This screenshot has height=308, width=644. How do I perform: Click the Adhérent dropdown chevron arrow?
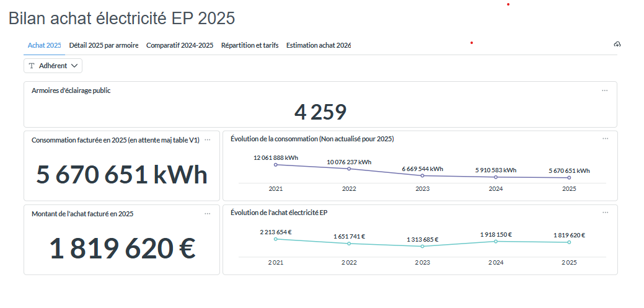tap(74, 66)
